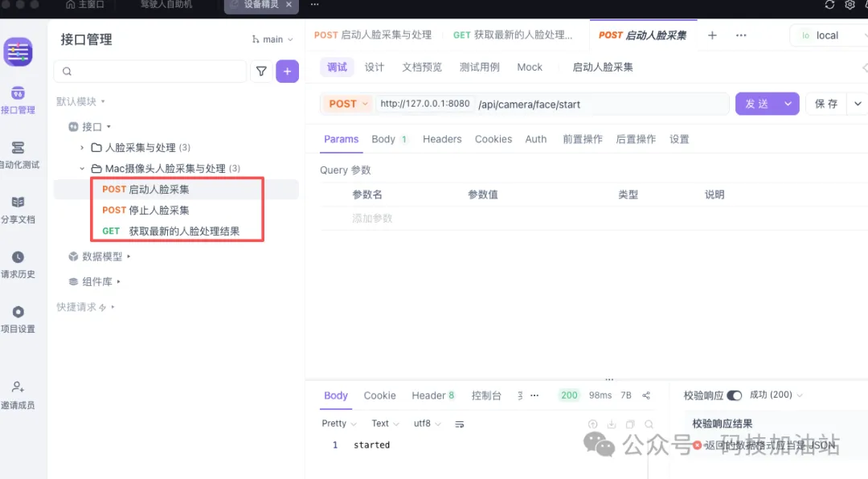Switch to the 设计 tab
The image size is (868, 479).
coord(375,67)
